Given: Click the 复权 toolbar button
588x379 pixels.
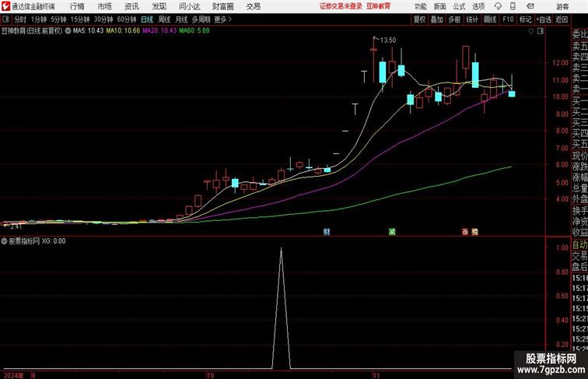Looking at the screenshot, I should coord(420,19).
